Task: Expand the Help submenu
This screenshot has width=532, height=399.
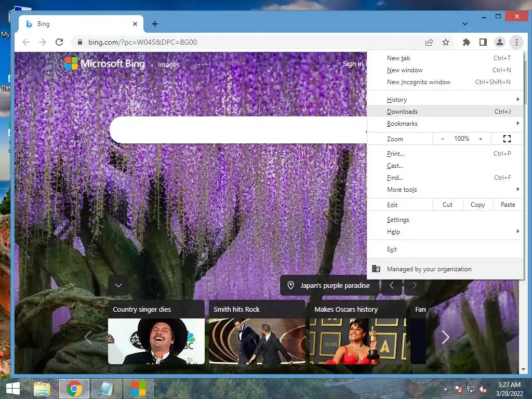Action: pos(445,232)
